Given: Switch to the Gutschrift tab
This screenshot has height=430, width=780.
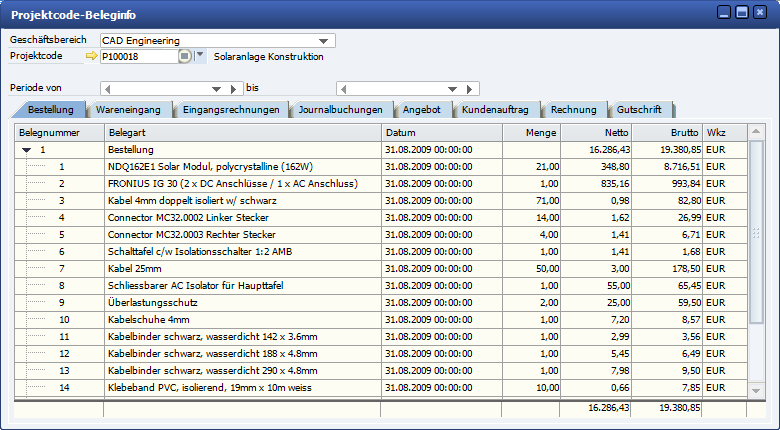Looking at the screenshot, I should click(639, 109).
